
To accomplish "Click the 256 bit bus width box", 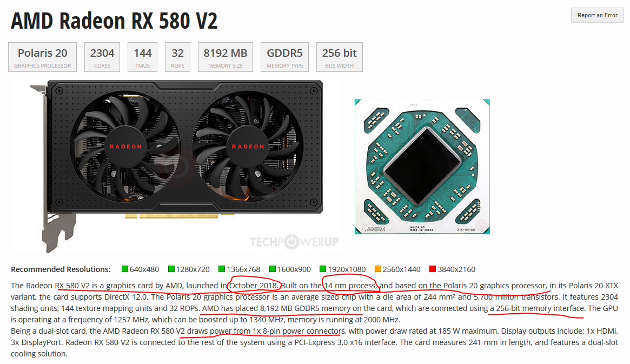I will click(x=340, y=57).
